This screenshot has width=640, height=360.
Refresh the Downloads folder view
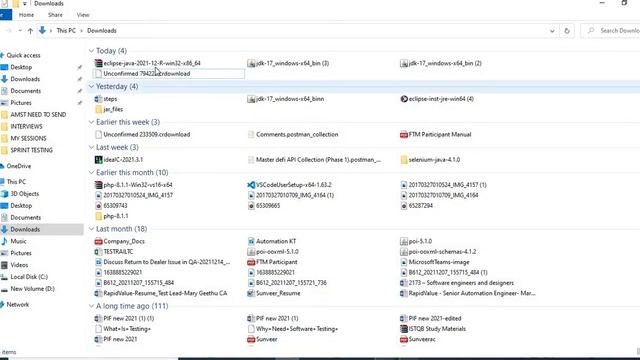(x=567, y=31)
